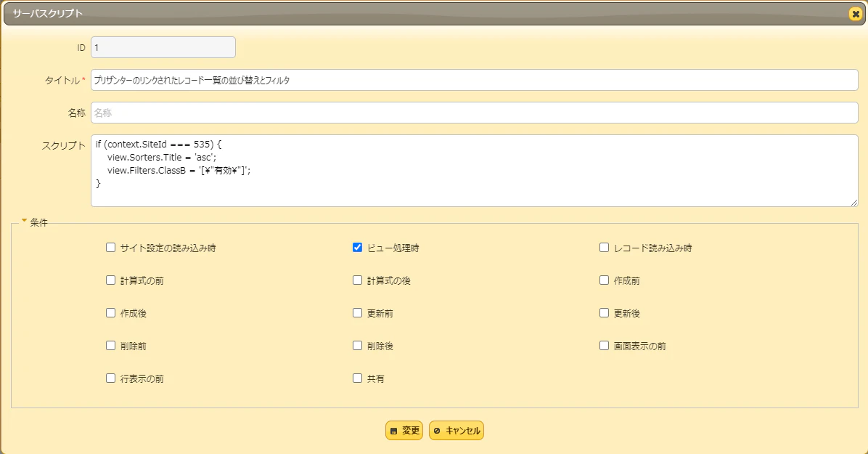Enable the 作成前 checkbox
Image resolution: width=868 pixels, height=454 pixels.
(604, 280)
